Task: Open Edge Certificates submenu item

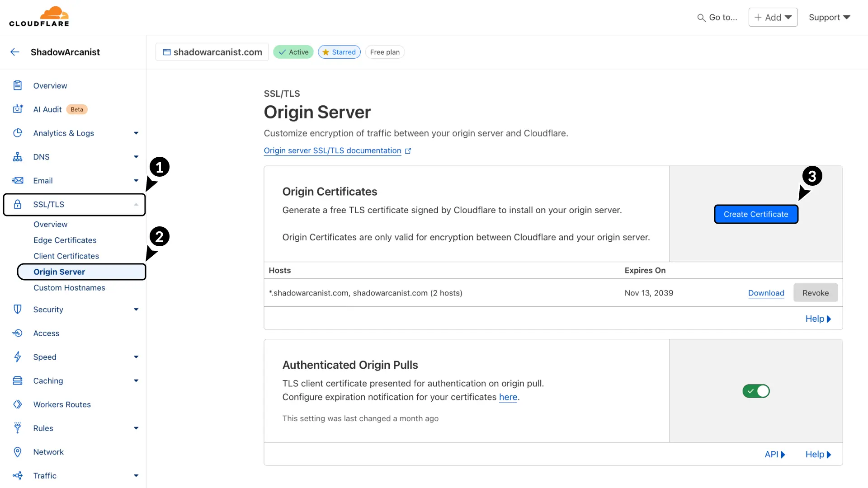Action: coord(65,240)
